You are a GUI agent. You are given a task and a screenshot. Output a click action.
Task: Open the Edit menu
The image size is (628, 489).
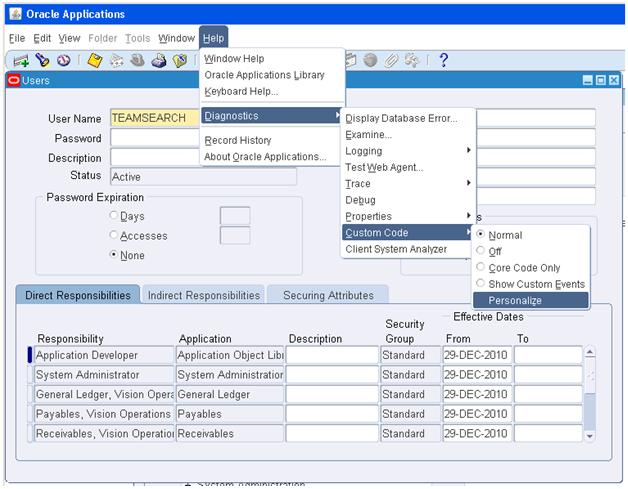(42, 38)
